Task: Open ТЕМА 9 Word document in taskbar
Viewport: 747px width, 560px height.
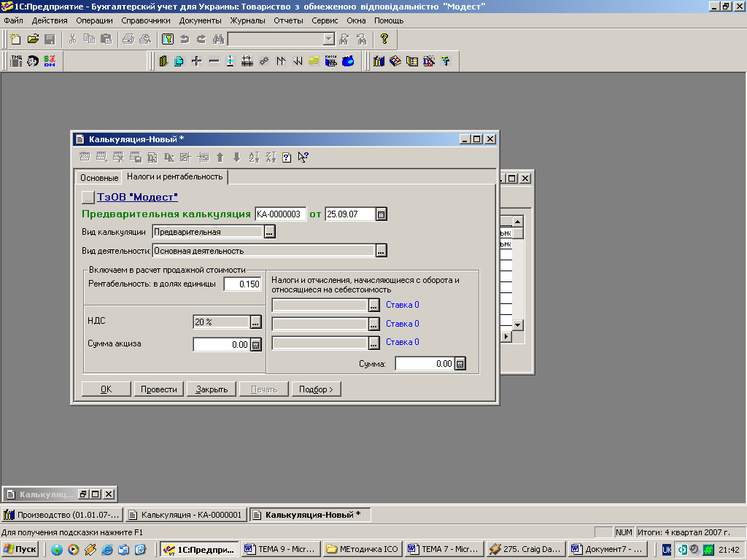Action: coord(281,549)
